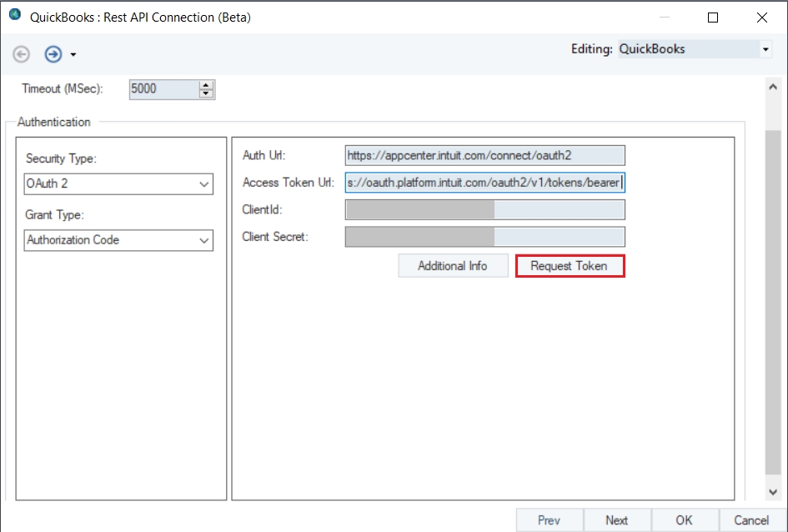Click the QuickBooks globe app icon
This screenshot has width=788, height=532.
[15, 14]
